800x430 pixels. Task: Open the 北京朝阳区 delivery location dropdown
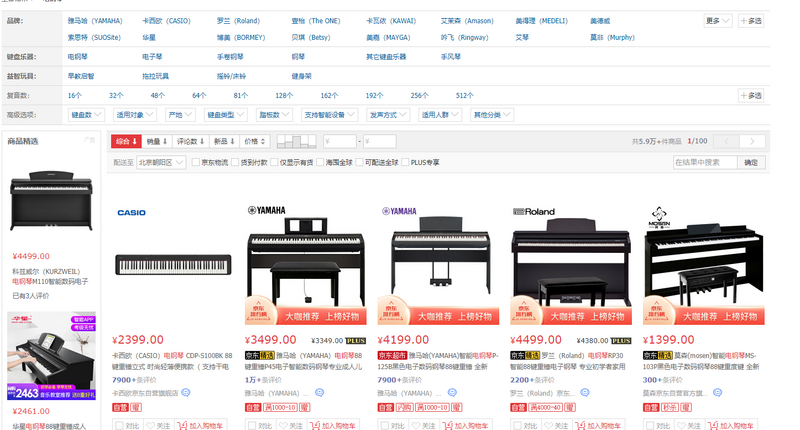tap(161, 162)
